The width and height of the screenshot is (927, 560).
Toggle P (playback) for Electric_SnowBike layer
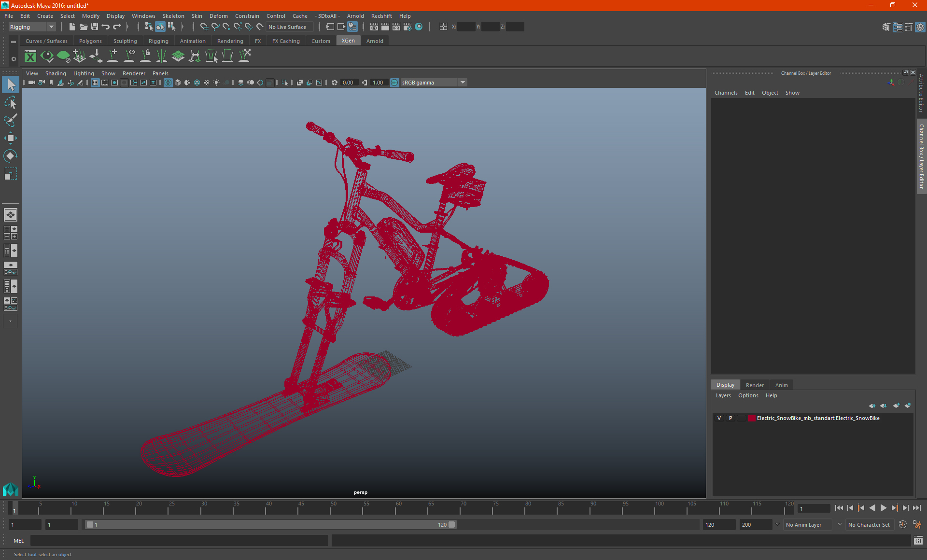(730, 418)
